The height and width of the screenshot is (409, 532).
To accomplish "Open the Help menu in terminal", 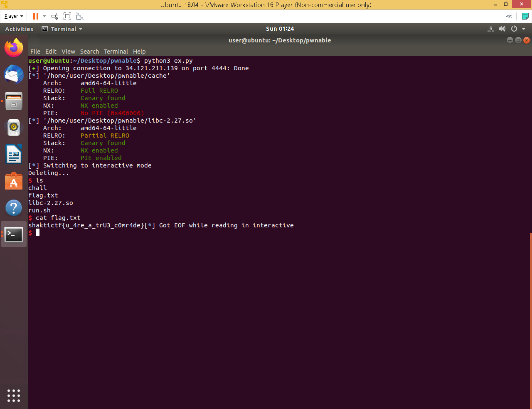I will [139, 52].
